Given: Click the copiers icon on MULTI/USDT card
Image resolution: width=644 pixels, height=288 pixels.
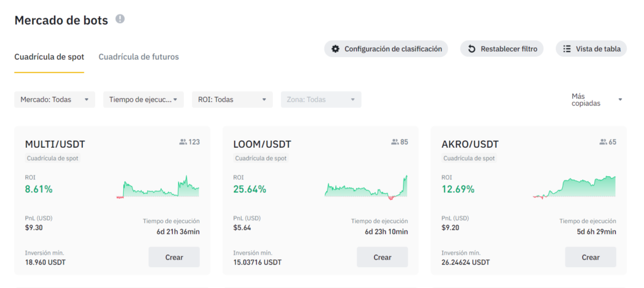Looking at the screenshot, I should 183,142.
